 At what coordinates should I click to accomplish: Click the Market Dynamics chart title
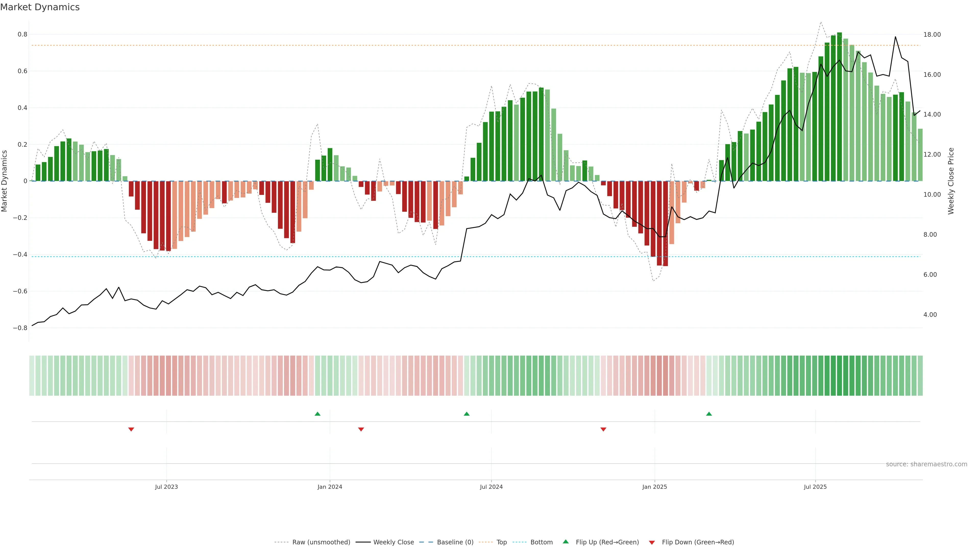coord(40,7)
